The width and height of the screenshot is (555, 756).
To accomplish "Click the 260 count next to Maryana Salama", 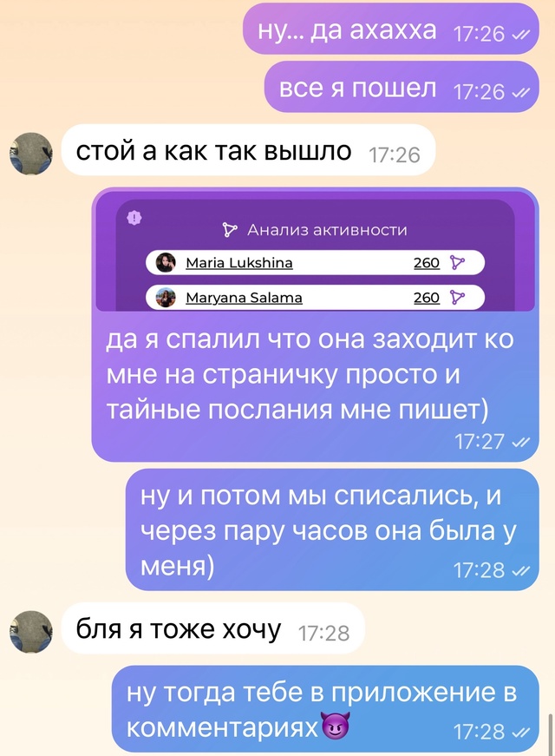I will (427, 298).
